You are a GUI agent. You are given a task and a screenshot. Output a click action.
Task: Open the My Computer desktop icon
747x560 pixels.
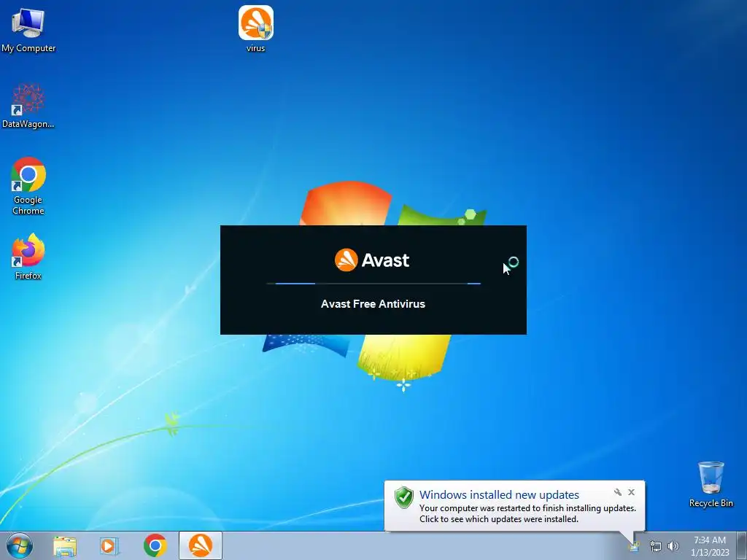28,29
